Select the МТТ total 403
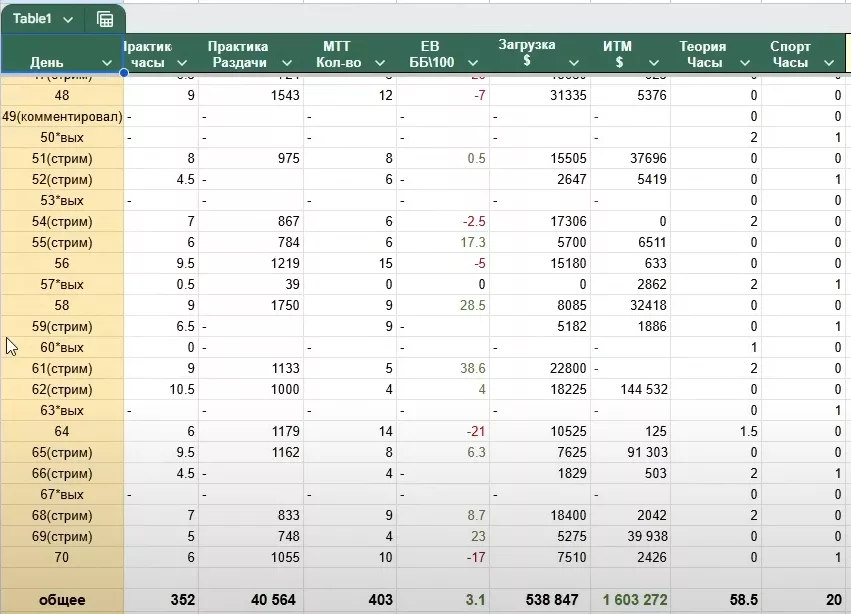Screen dimensions: 851x614 (x=380, y=600)
